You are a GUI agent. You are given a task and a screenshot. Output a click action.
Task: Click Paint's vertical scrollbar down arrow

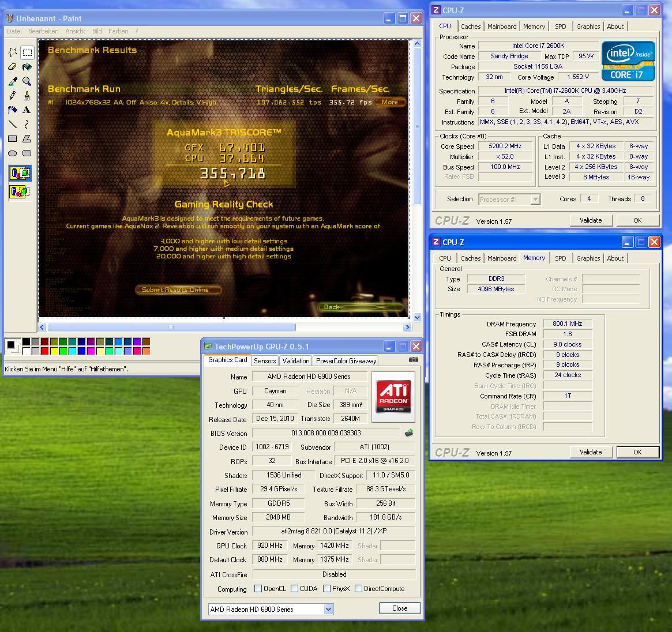click(x=418, y=318)
